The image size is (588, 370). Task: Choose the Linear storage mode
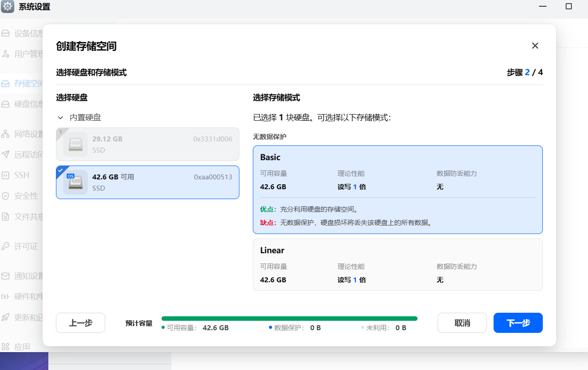pos(397,264)
